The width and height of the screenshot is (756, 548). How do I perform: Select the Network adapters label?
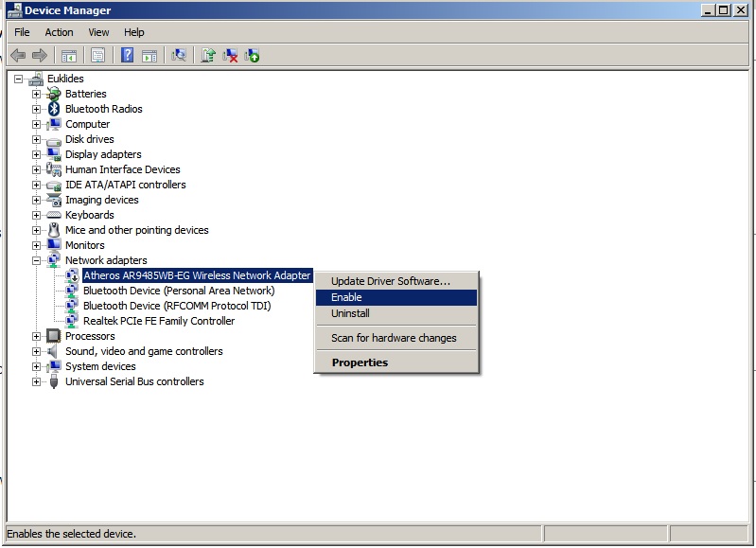click(106, 260)
